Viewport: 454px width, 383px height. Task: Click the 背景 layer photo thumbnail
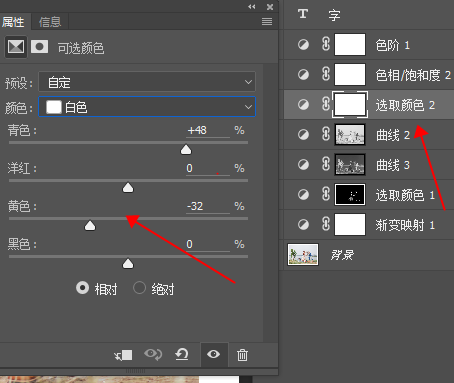pyautogui.click(x=303, y=254)
